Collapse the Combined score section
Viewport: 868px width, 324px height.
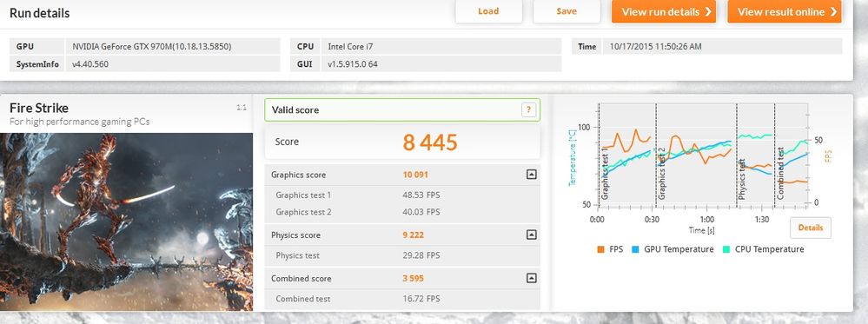[x=532, y=278]
